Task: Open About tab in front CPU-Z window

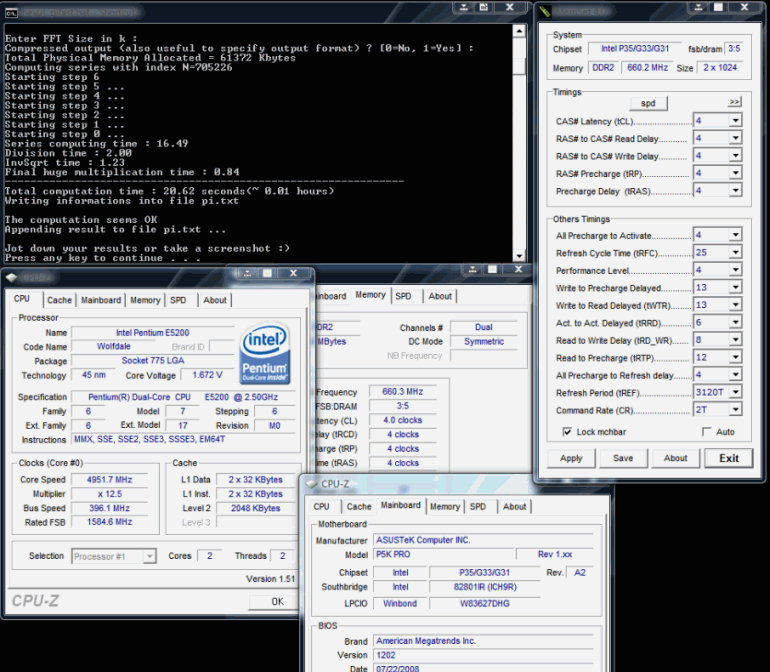Action: click(x=215, y=300)
